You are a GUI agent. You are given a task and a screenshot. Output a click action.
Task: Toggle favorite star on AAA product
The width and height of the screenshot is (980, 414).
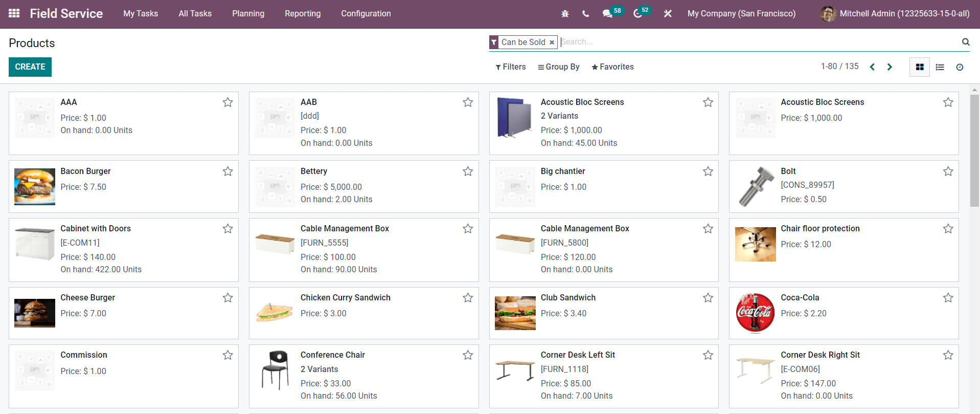point(228,102)
